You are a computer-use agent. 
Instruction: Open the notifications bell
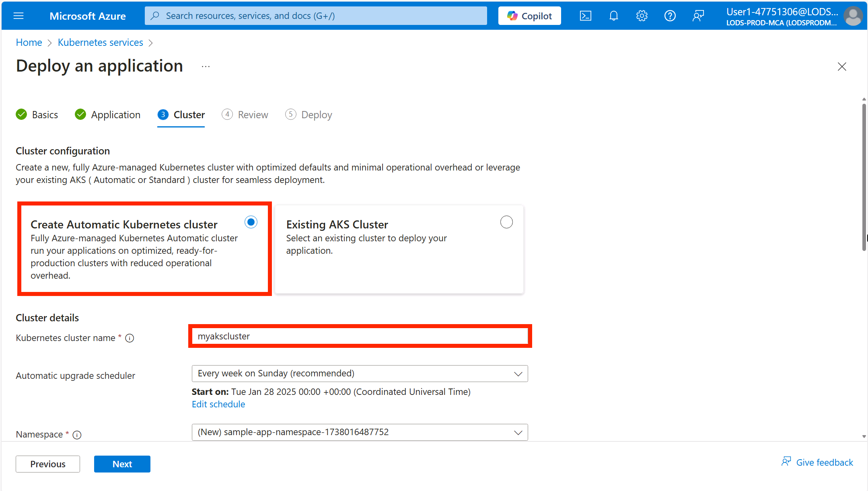pos(613,16)
